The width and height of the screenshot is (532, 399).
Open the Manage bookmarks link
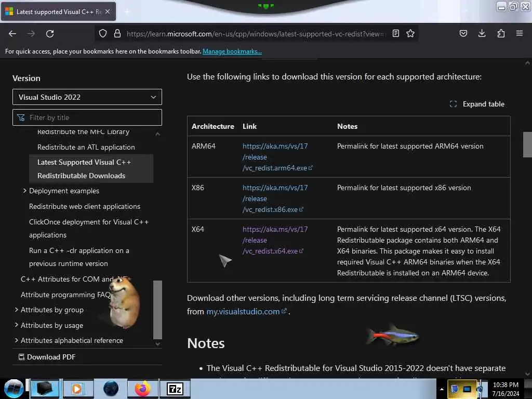click(x=232, y=51)
